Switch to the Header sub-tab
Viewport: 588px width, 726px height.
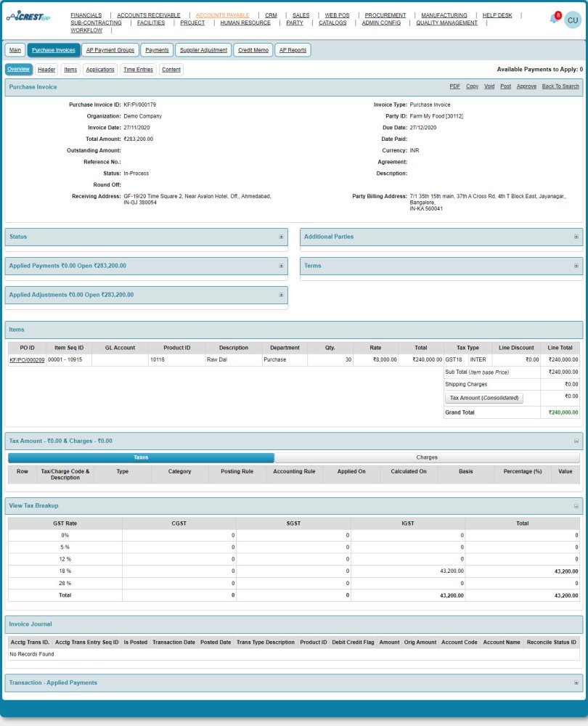coord(46,69)
